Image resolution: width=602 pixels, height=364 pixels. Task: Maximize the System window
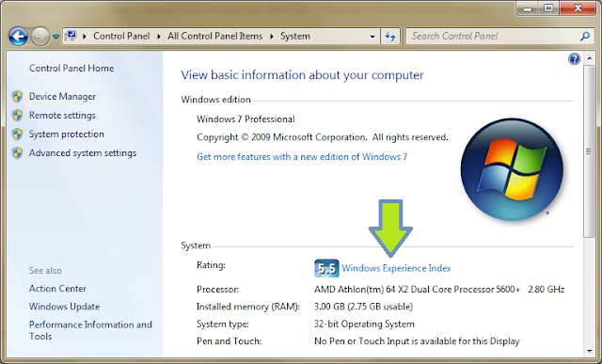coord(548,8)
